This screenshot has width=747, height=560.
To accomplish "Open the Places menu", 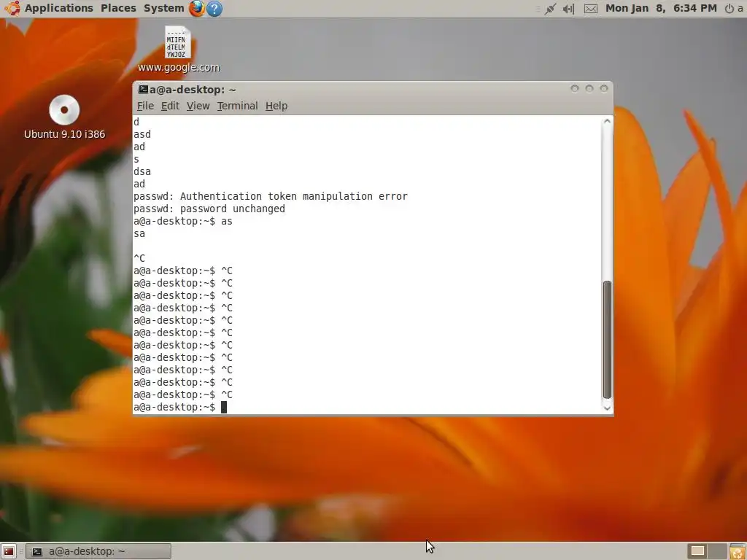I will [x=118, y=8].
